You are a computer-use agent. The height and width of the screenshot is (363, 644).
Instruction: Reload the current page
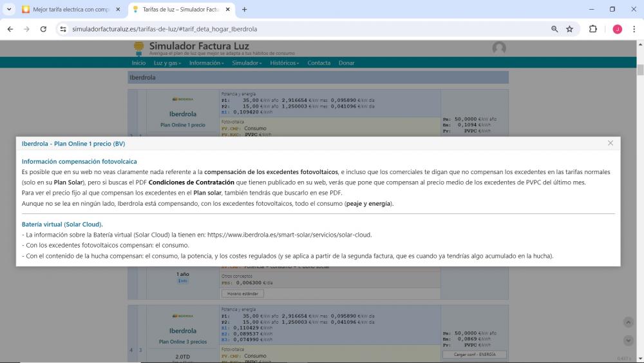tap(43, 29)
